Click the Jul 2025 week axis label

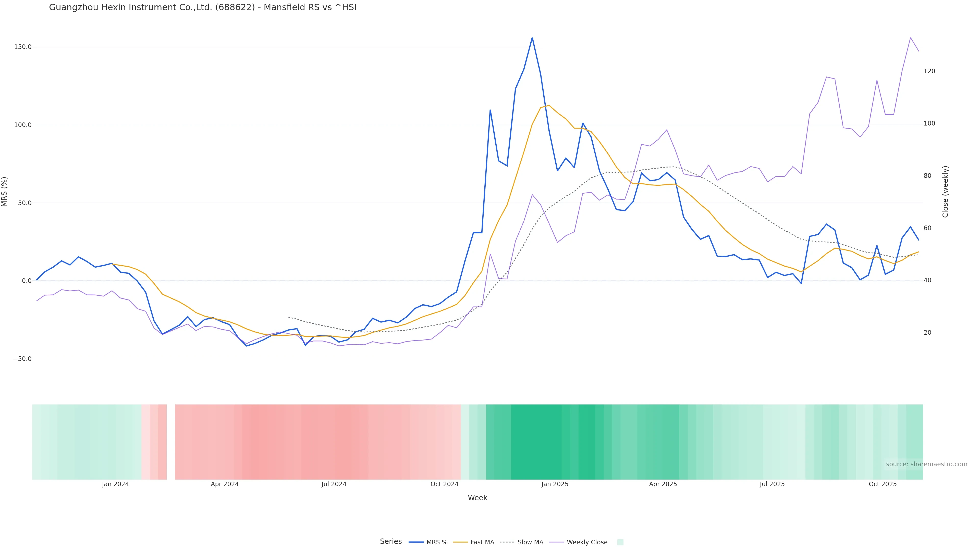coord(772,484)
